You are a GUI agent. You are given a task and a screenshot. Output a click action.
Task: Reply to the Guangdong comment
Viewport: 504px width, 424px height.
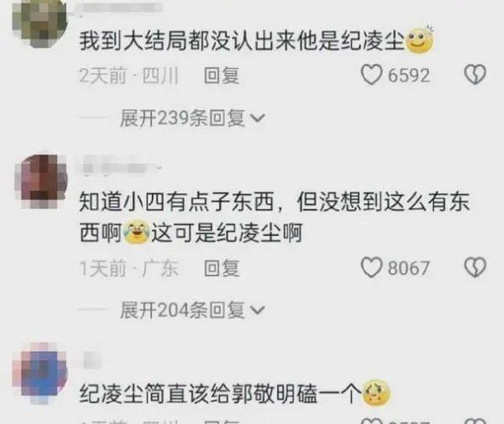click(222, 268)
